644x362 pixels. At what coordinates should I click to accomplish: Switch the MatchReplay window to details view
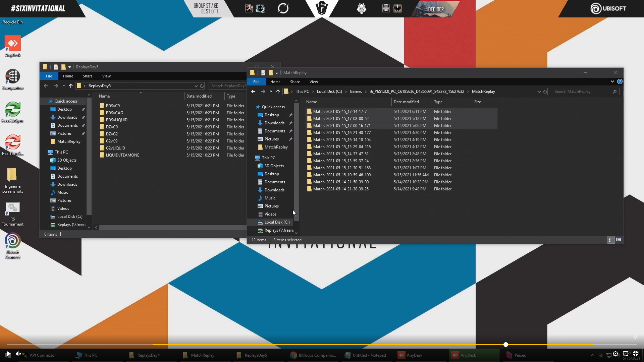(610, 240)
